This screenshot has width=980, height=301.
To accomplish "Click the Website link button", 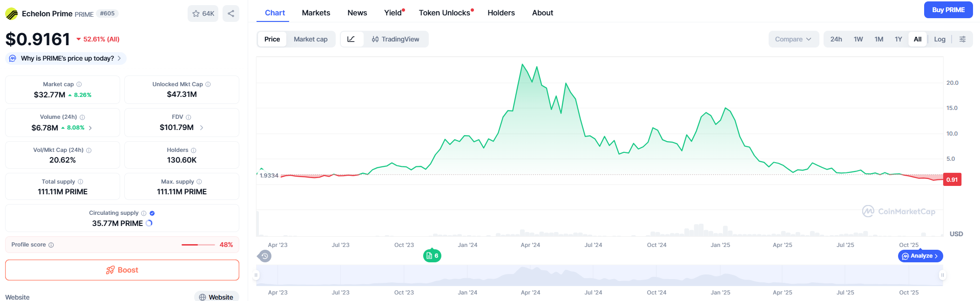I will pyautogui.click(x=216, y=296).
